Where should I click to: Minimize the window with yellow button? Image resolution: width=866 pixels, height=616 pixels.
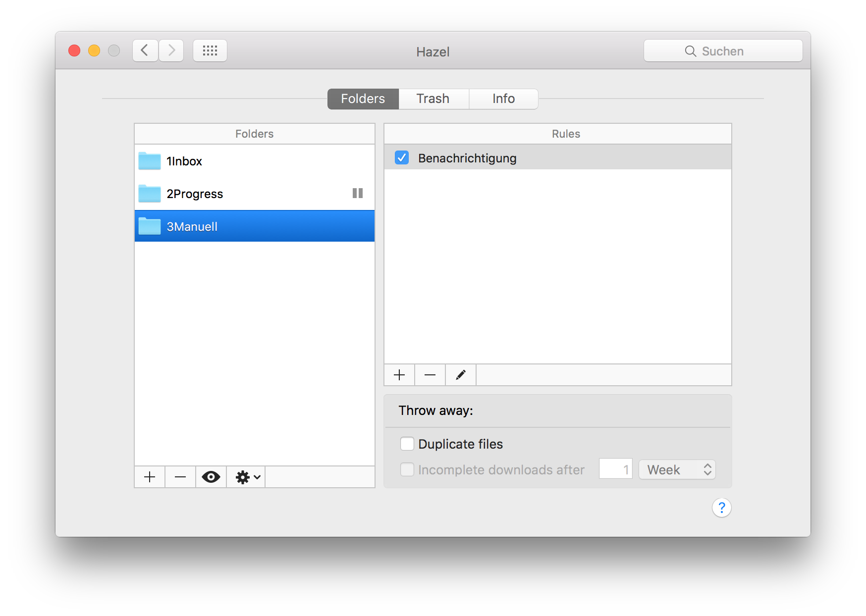coord(94,51)
